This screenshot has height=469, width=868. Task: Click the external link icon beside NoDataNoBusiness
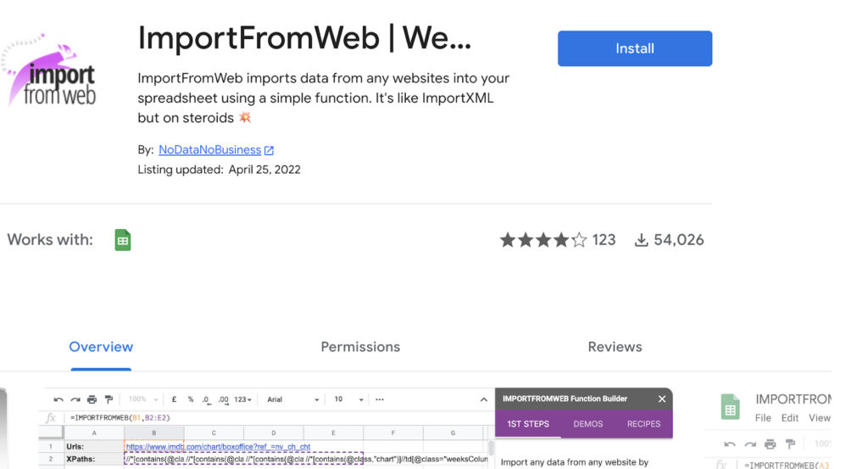(269, 150)
